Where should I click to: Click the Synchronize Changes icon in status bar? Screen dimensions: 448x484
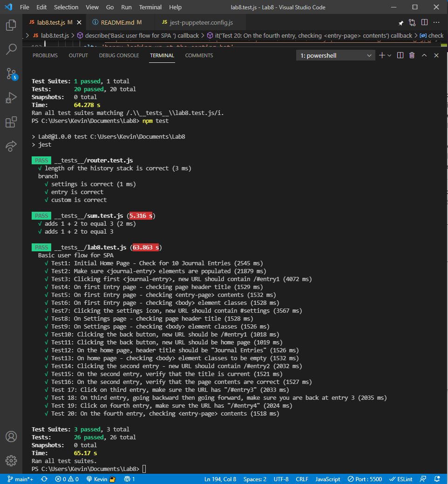[44, 479]
